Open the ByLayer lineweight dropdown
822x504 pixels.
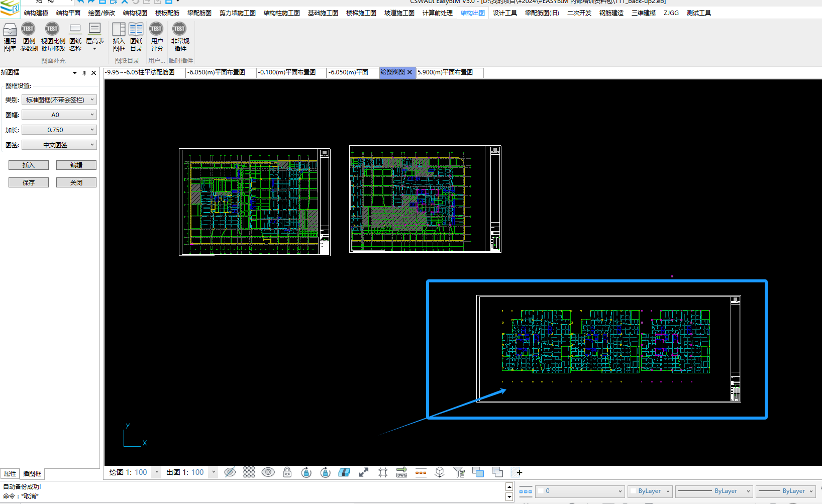786,491
